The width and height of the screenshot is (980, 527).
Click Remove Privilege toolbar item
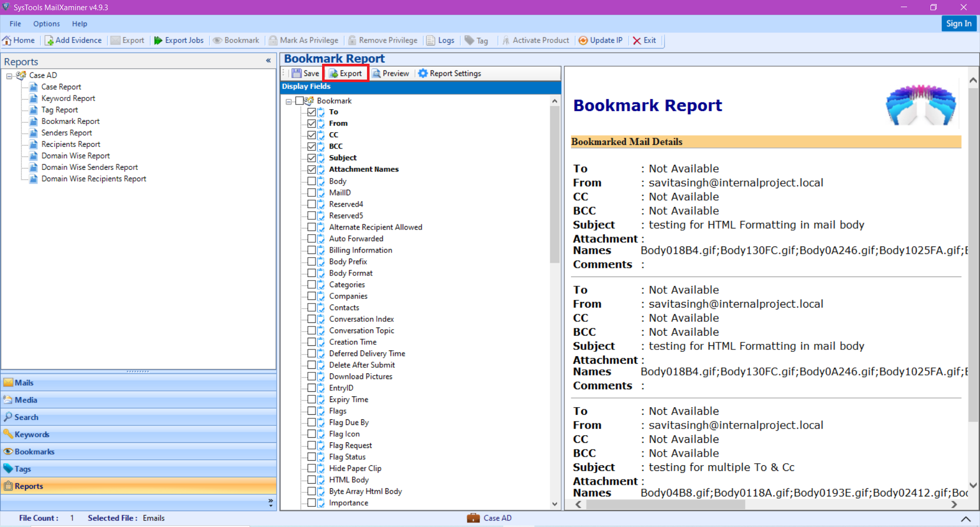(383, 40)
